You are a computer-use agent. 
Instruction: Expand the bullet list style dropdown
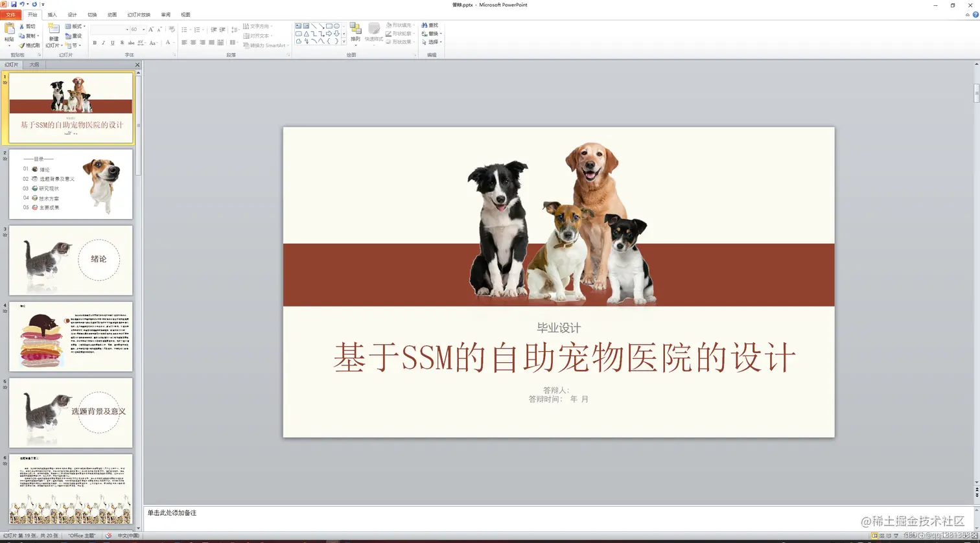(190, 30)
